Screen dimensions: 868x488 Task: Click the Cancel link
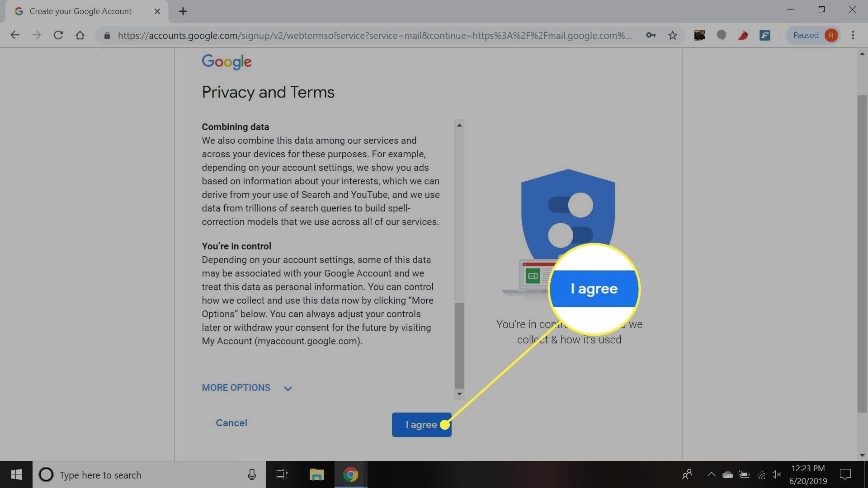tap(231, 423)
